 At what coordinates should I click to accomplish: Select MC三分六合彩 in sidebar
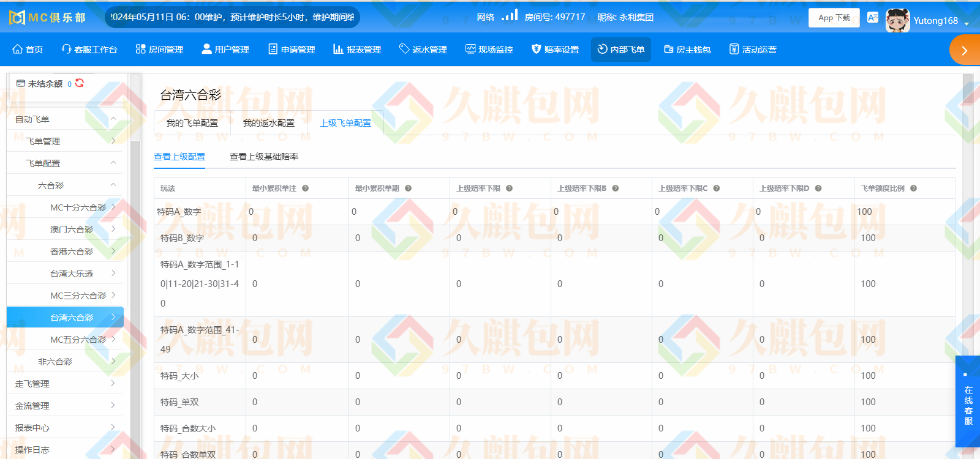click(x=65, y=296)
